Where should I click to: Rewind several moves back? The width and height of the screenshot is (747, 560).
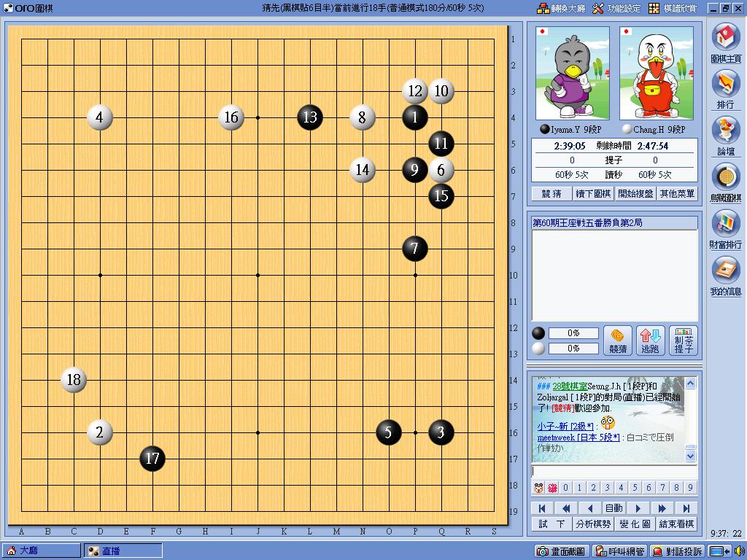pyautogui.click(x=566, y=508)
